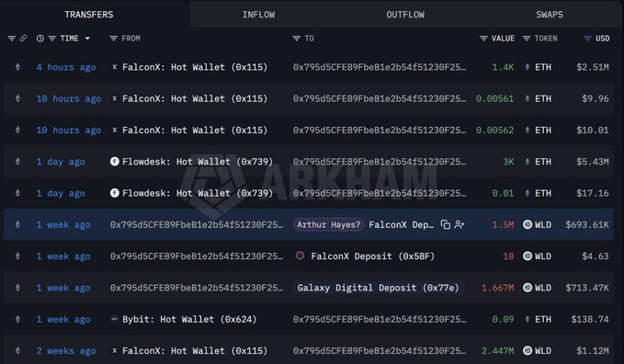Open the FROM column filter

pos(113,39)
